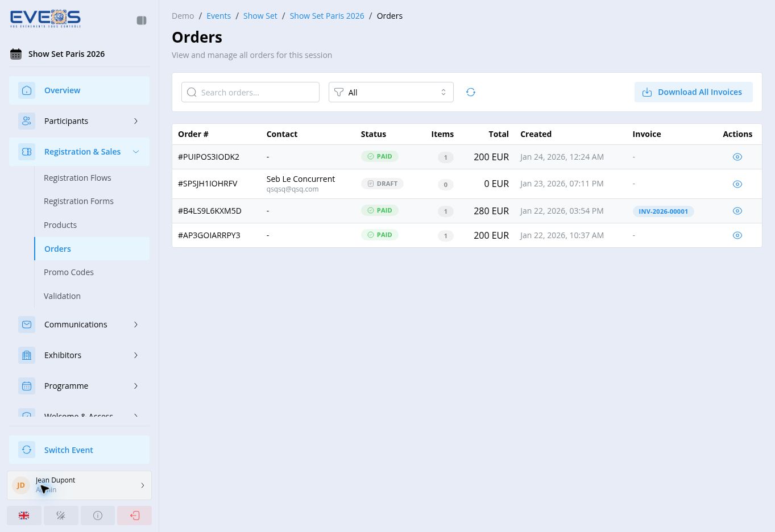Expand the Communications section chevron
This screenshot has width=775, height=532.
[136, 325]
